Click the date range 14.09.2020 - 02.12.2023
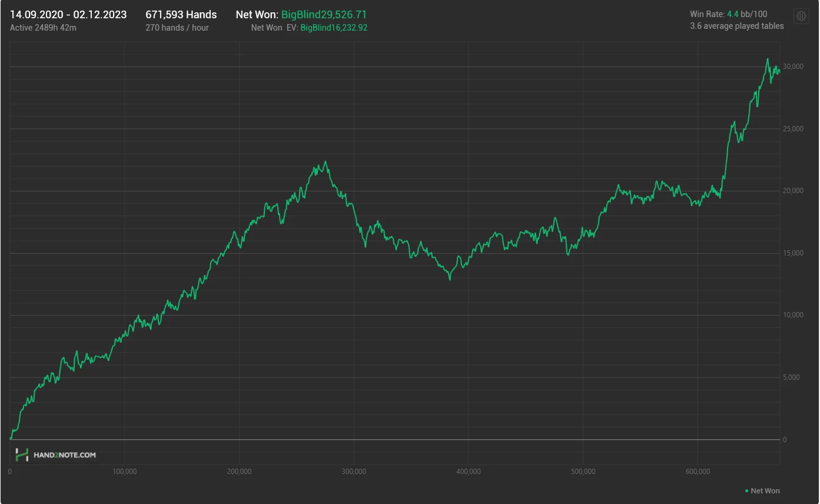 [68, 15]
